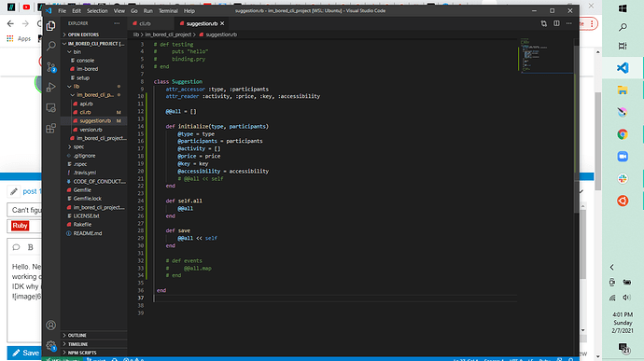The image size is (644, 361).
Task: Open Ubuntu from the taskbar
Action: click(x=623, y=201)
